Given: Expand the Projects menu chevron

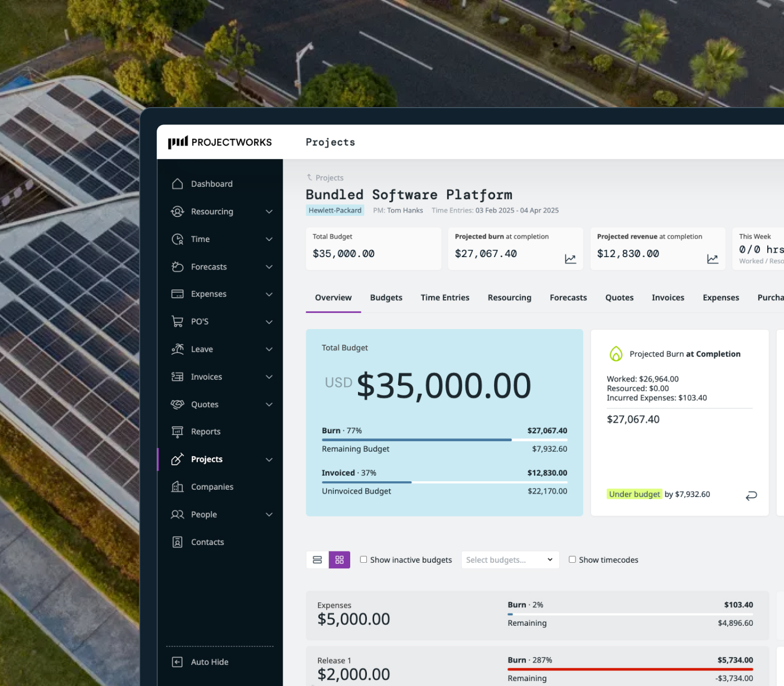Looking at the screenshot, I should click(269, 460).
